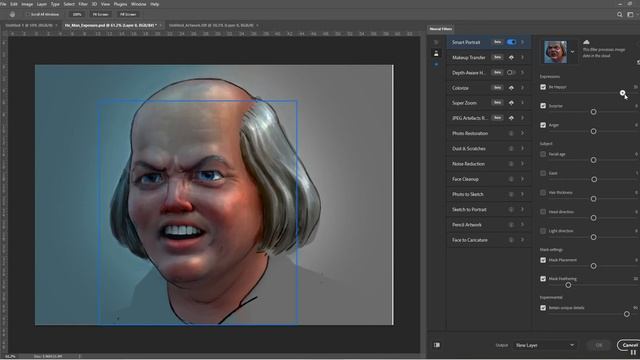This screenshot has width=640, height=360.
Task: Uncheck the Surprise expression checkbox
Action: pyautogui.click(x=543, y=106)
